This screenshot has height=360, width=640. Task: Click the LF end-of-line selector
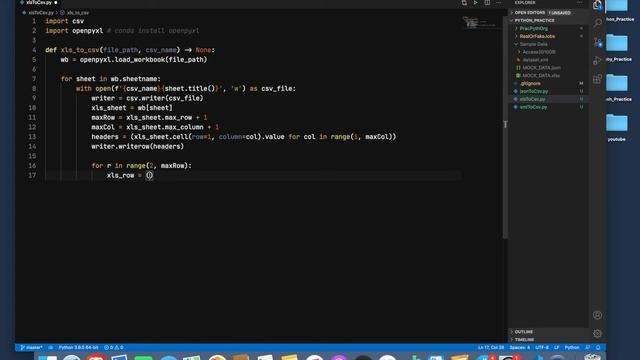click(556, 347)
